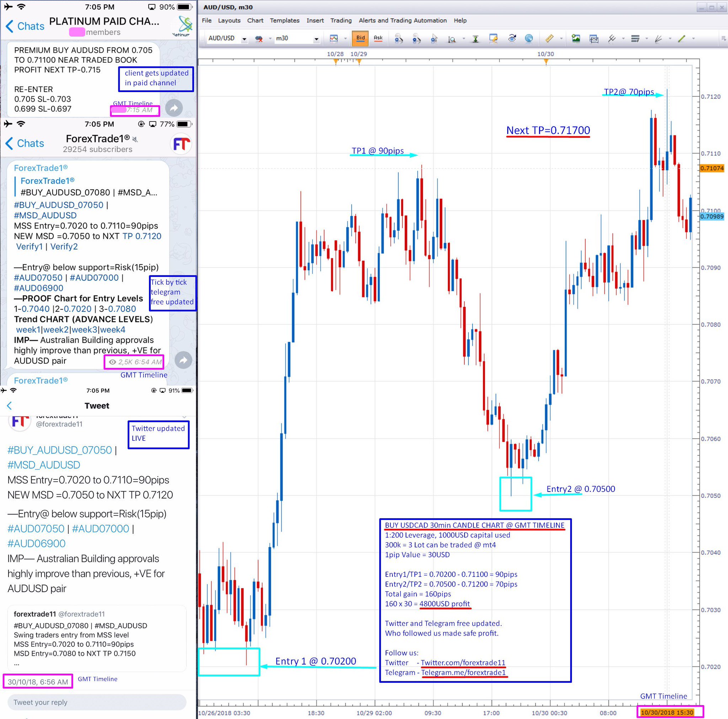Select the pitchfork drawing tool
This screenshot has width=728, height=719.
(612, 38)
